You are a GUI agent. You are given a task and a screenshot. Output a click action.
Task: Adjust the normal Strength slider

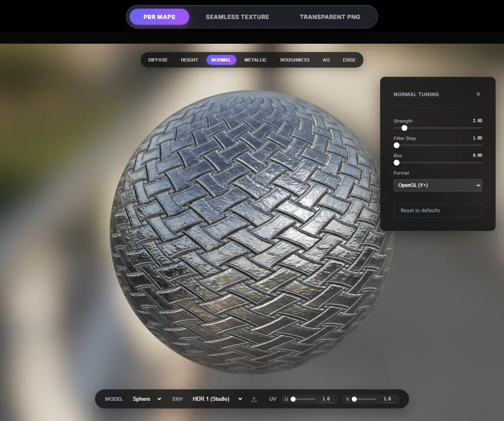tap(404, 128)
